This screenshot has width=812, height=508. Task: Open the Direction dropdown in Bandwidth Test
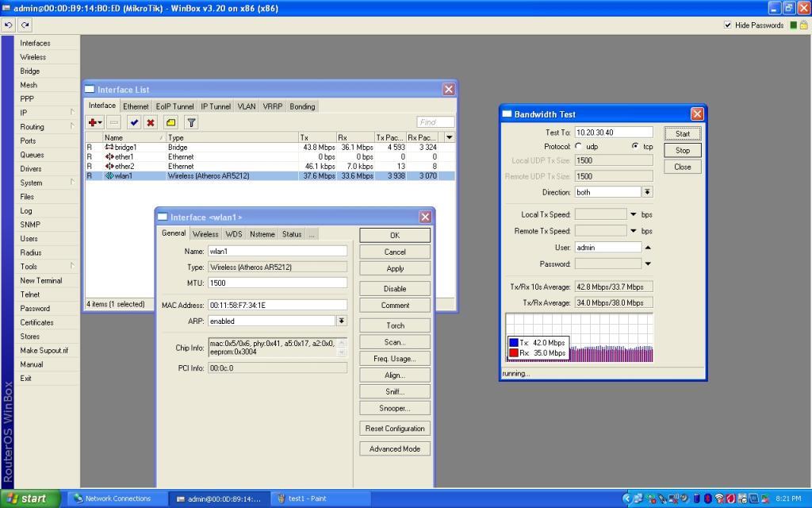[647, 192]
